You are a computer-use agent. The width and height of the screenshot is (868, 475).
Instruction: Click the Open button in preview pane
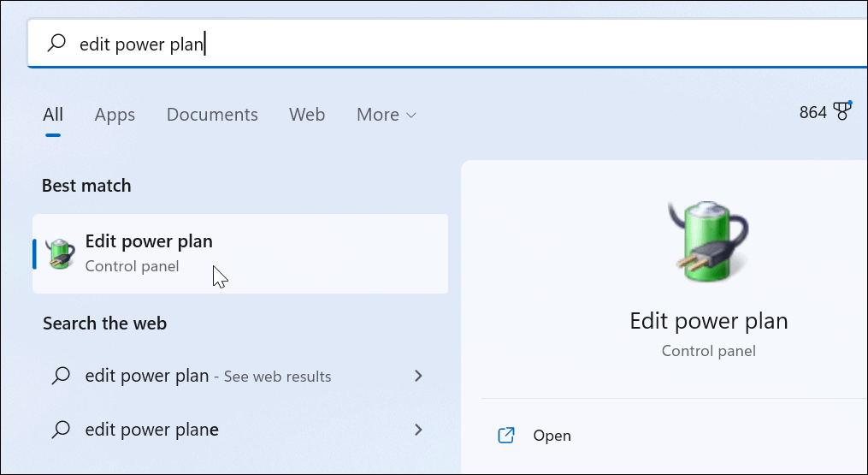[x=552, y=436]
